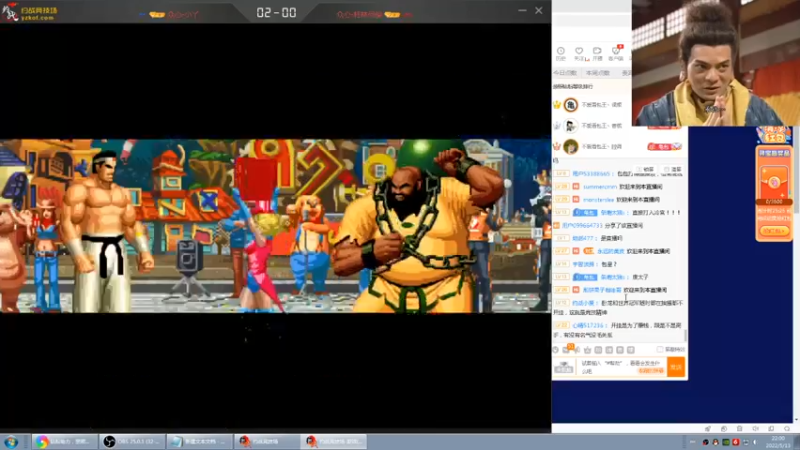Screen dimensions: 800x450
Task: Click the yzkof.com logo in game window
Action: pyautogui.click(x=31, y=13)
